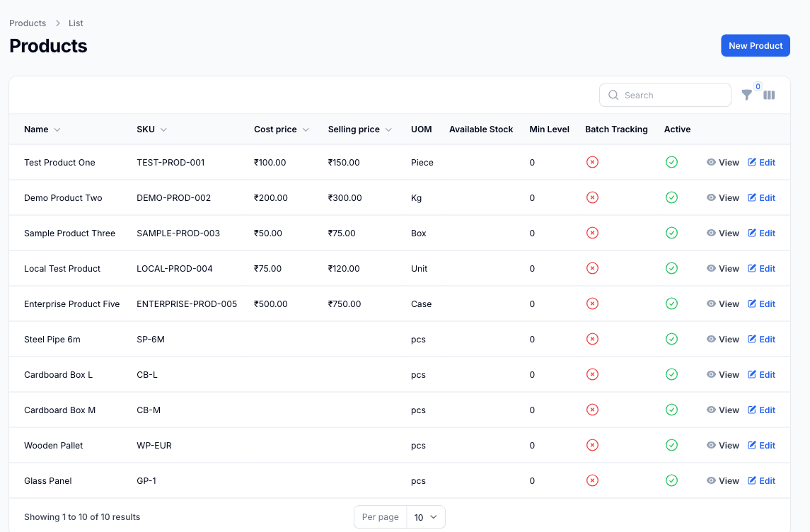810x532 pixels.
Task: Click Active green check for Cardboard Box L
Action: point(671,374)
